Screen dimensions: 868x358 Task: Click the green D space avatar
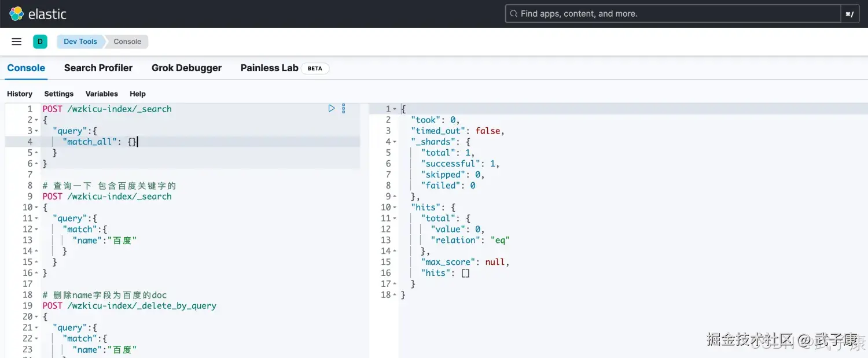pyautogui.click(x=40, y=42)
